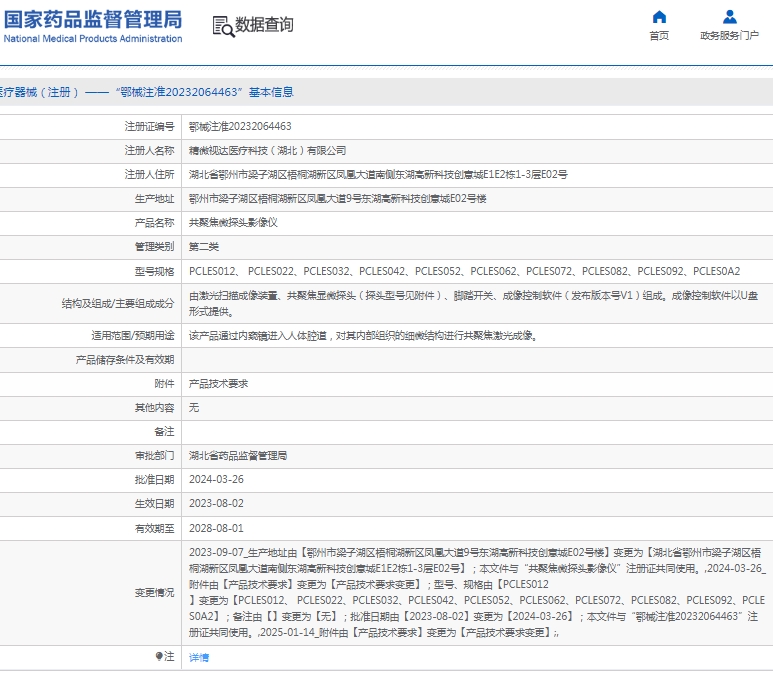Image resolution: width=773 pixels, height=678 pixels.
Task: Click the 管理类别 row label
Action: pos(154,247)
